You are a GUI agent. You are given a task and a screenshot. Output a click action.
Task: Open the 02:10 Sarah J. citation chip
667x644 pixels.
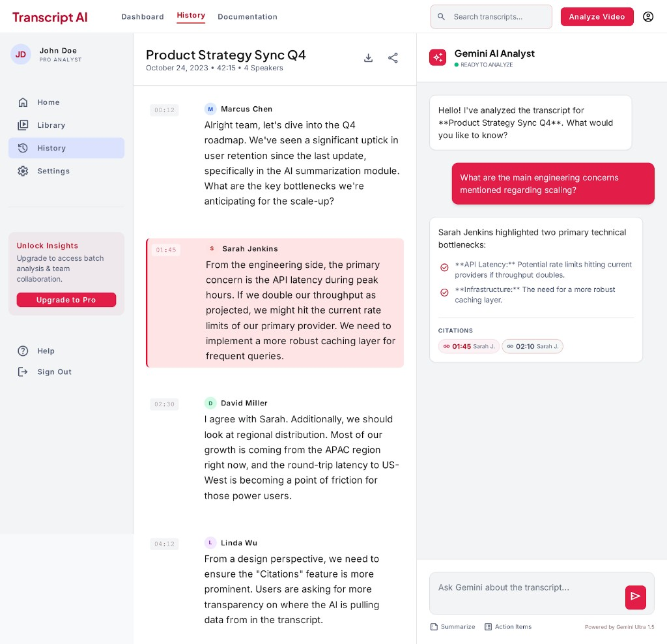point(532,347)
